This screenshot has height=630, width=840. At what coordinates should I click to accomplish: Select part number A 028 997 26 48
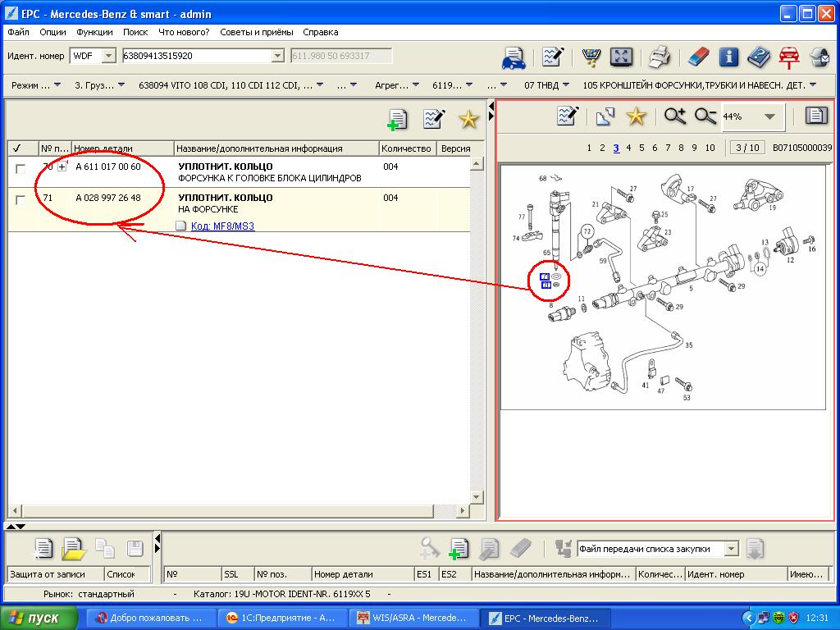click(108, 198)
